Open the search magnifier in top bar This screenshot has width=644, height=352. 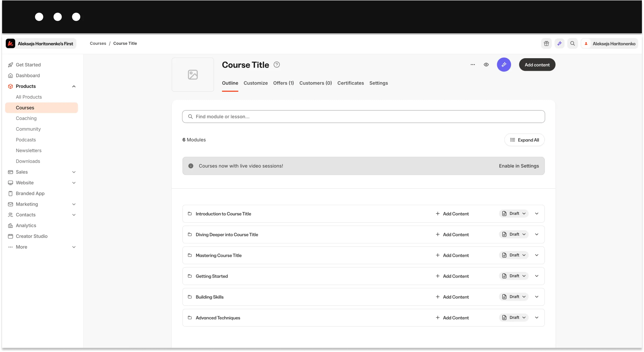point(572,44)
